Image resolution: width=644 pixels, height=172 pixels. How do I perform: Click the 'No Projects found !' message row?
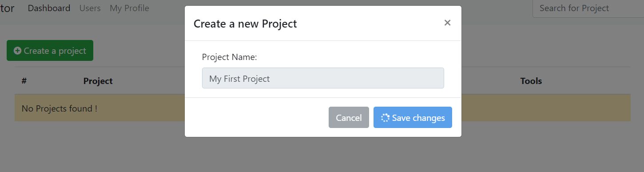(99, 108)
